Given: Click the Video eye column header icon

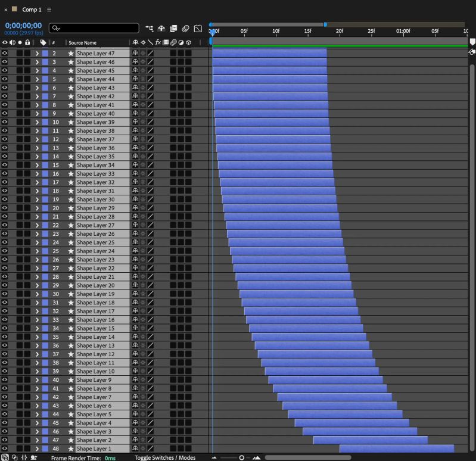Looking at the screenshot, I should coord(5,42).
